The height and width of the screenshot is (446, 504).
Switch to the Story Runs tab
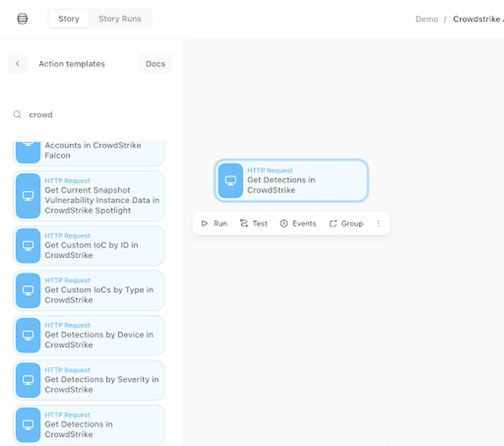[120, 19]
